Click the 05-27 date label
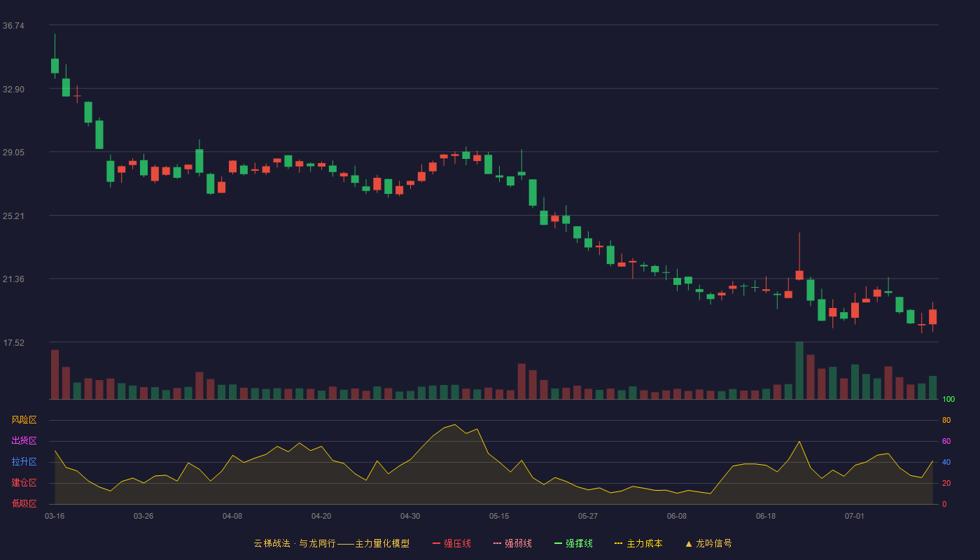Viewport: 980px width, 560px height. pos(588,516)
